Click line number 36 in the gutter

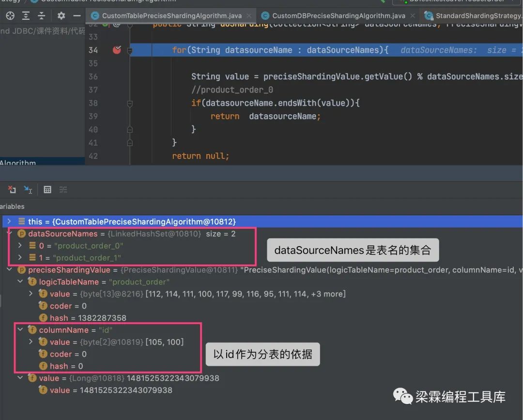click(93, 77)
